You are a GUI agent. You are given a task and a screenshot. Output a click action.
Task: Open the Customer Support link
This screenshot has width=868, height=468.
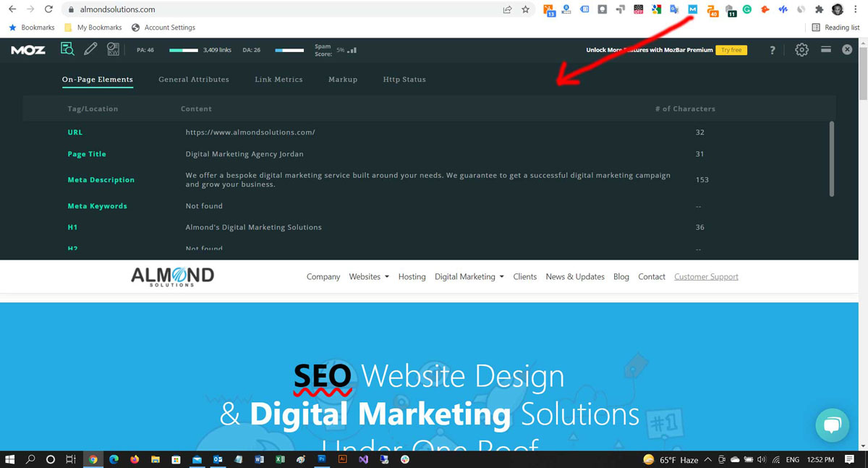point(706,276)
